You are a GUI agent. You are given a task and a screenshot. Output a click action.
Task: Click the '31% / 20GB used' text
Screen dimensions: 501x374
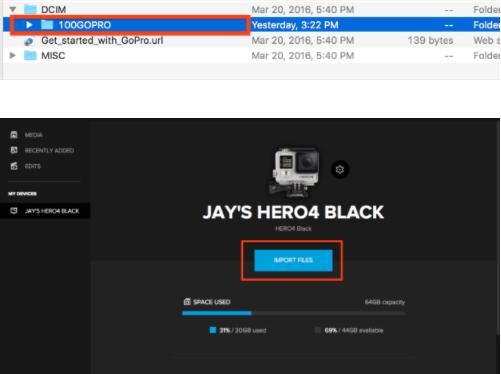[243, 330]
